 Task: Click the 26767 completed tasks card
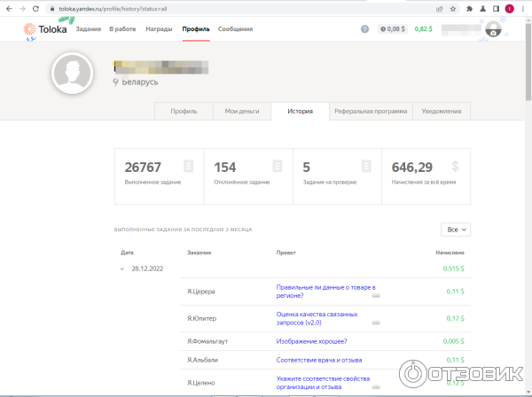point(159,176)
